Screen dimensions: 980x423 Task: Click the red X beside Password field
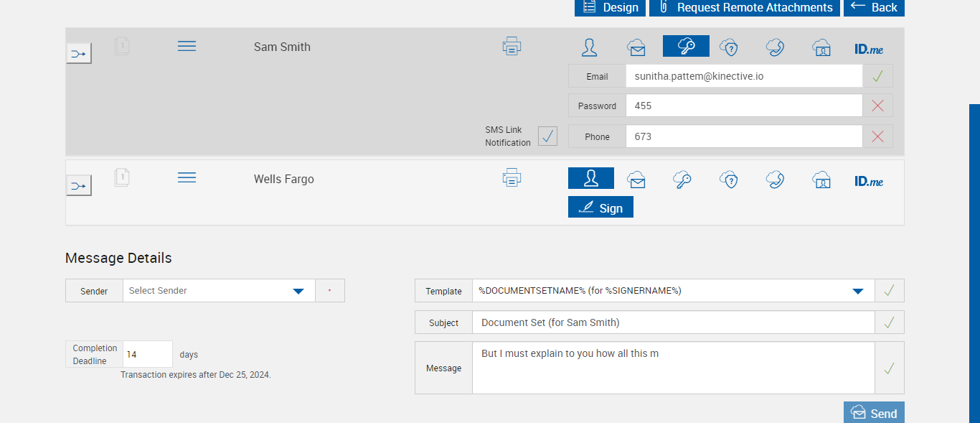point(877,106)
